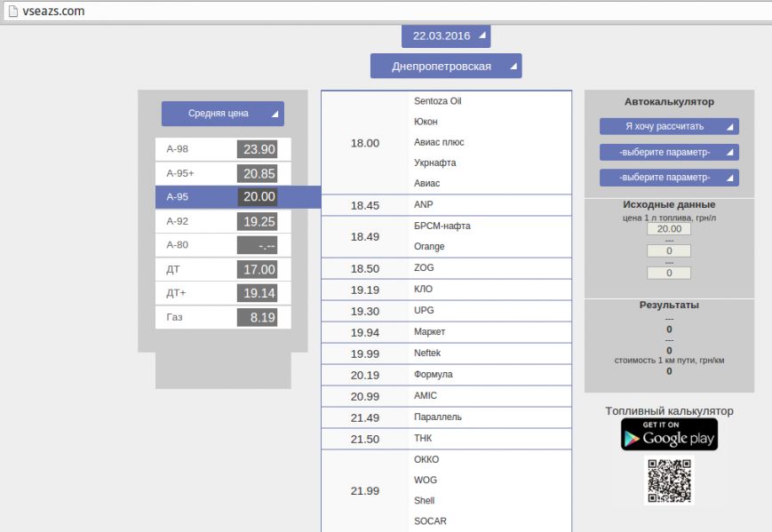The image size is (772, 532).
Task: Click the 21.49 price cell
Action: [x=365, y=417]
